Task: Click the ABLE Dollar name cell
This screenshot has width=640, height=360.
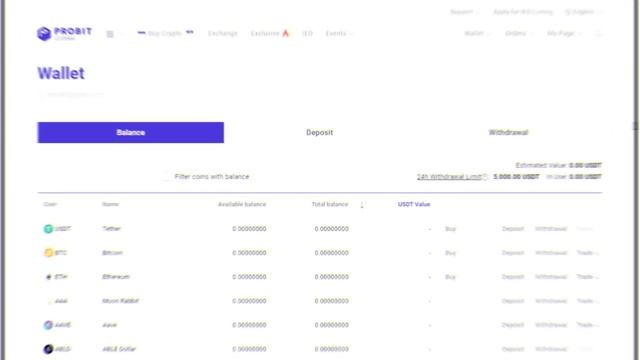Action: (119, 349)
